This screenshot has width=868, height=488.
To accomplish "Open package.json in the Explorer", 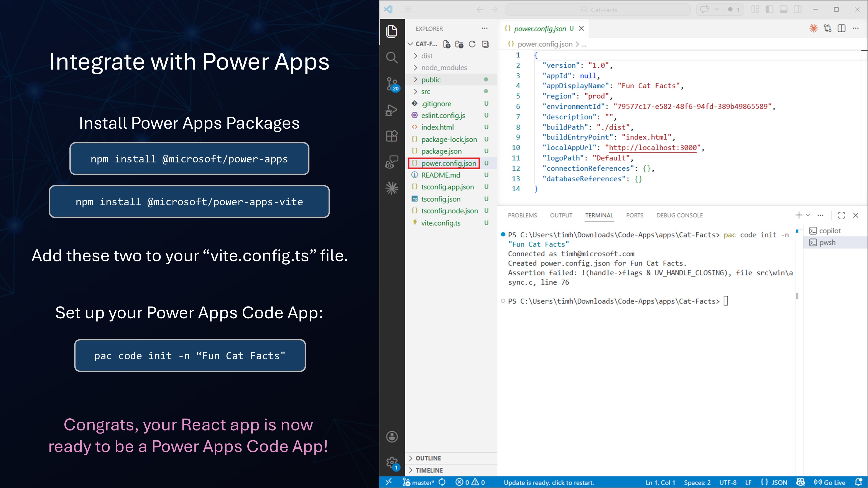I will pos(451,151).
